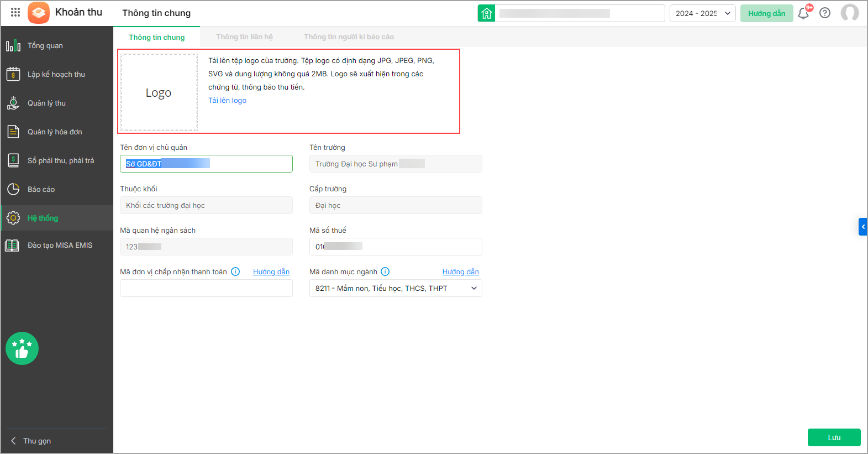The width and height of the screenshot is (868, 454).
Task: Open Báo cáo menu item
Action: point(57,189)
